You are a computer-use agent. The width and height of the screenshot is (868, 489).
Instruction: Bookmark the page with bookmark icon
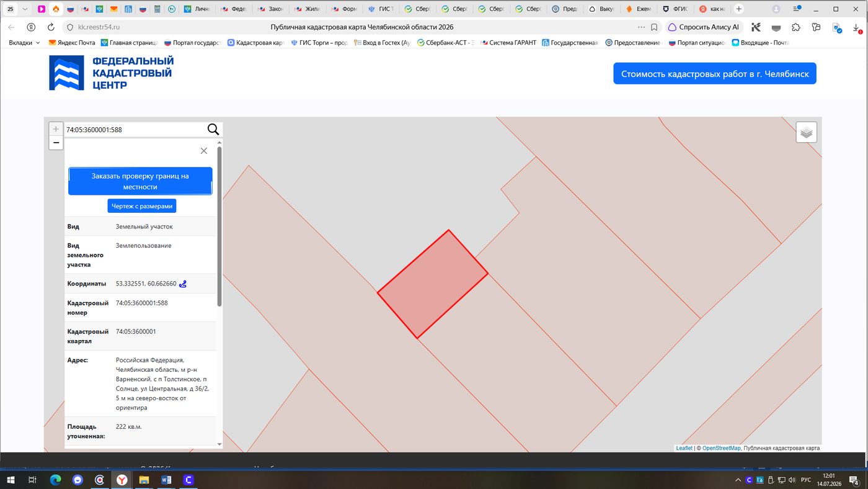654,27
